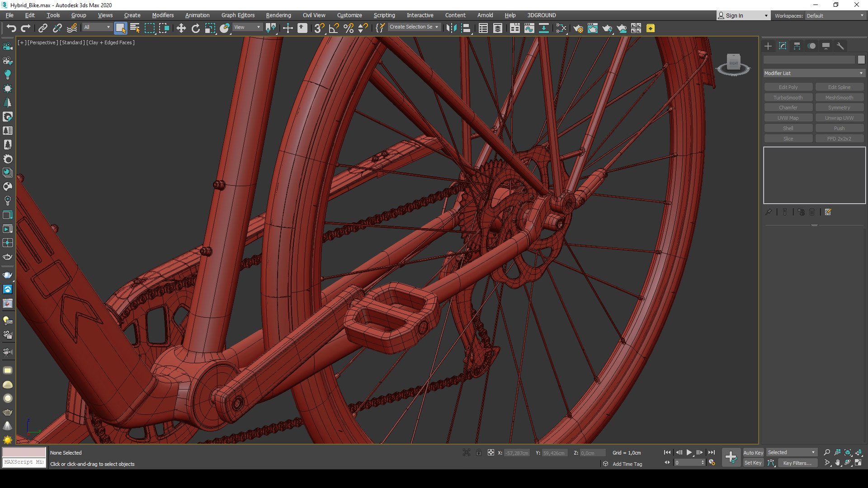Open the Create tab plus icon
The height and width of the screenshot is (488, 868).
tap(768, 46)
